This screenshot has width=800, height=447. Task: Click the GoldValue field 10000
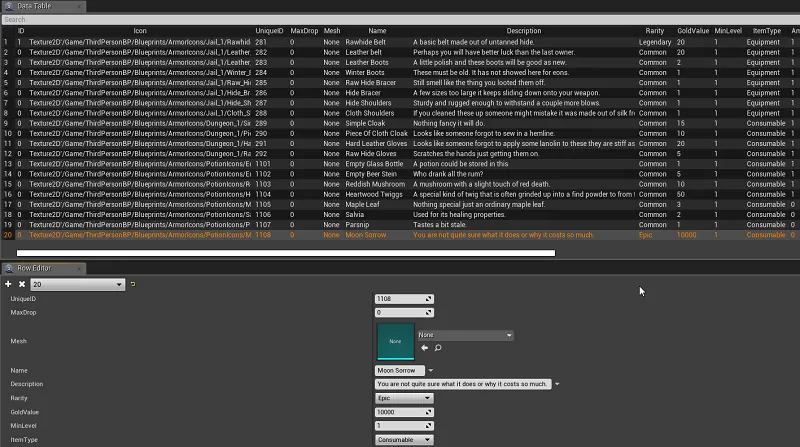coord(400,412)
